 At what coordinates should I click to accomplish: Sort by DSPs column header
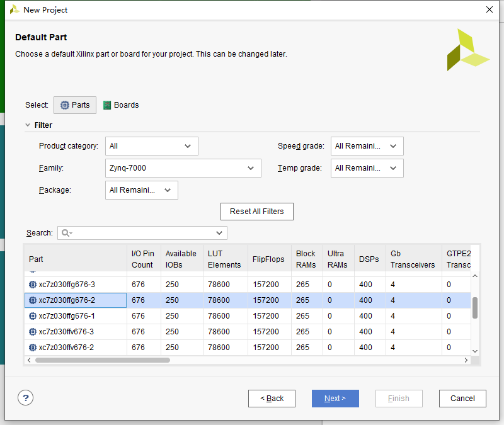370,259
